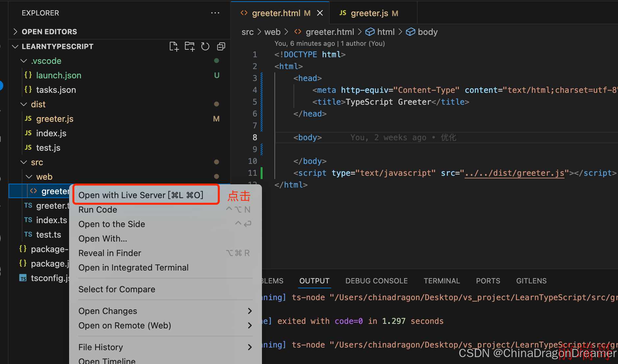Click the tsconfig file icon
Viewport: 618px width, 364px height.
coord(23,278)
